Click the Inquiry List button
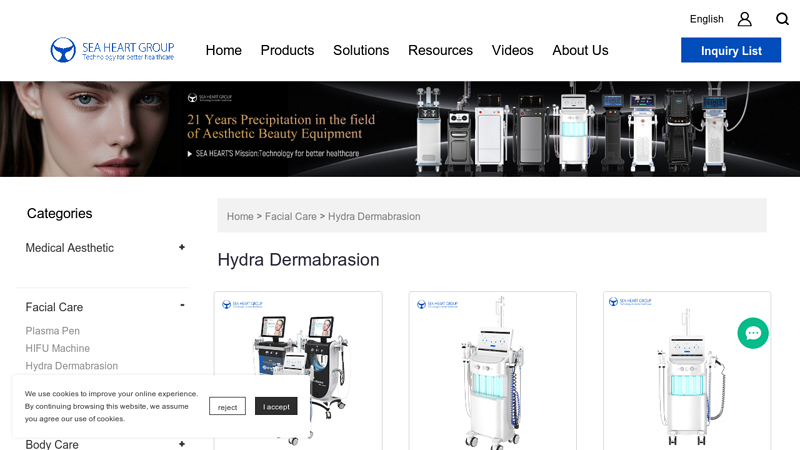The image size is (800, 450). coord(731,50)
